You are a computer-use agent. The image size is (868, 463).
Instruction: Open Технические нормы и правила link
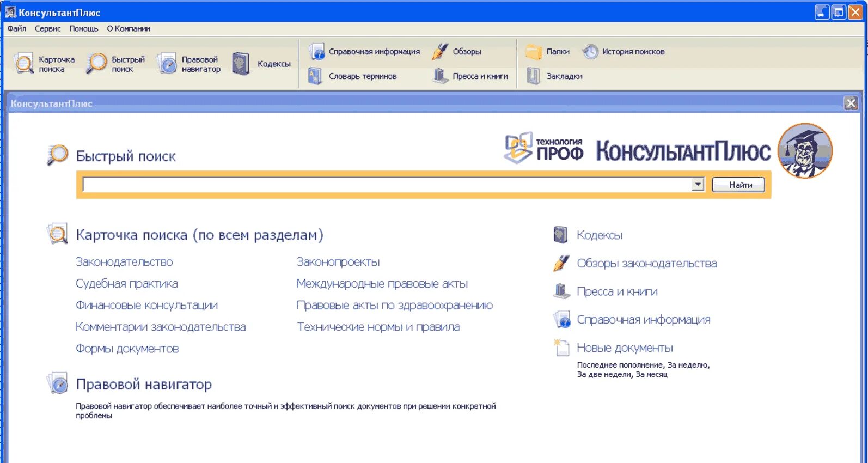(378, 327)
